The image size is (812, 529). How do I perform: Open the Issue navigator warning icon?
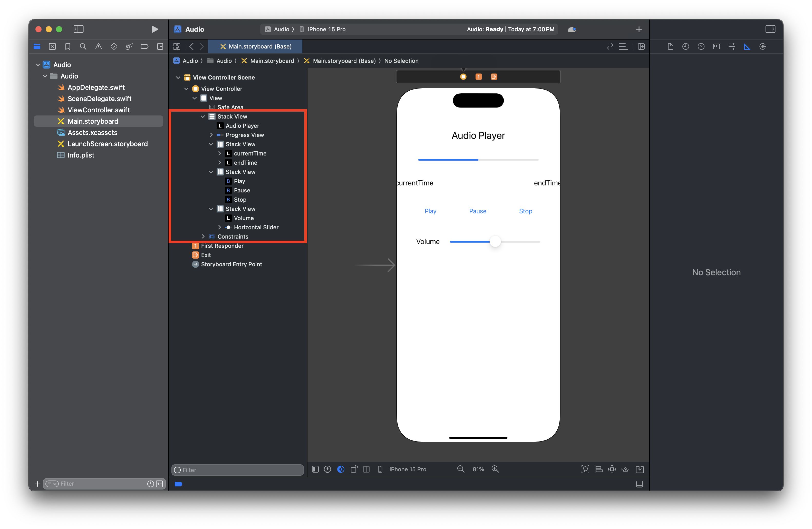tap(98, 47)
